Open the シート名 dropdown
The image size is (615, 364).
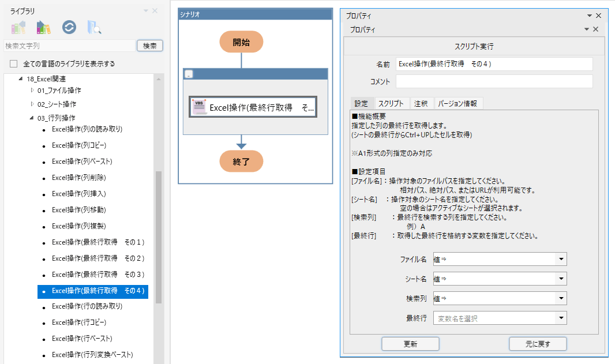pos(560,279)
